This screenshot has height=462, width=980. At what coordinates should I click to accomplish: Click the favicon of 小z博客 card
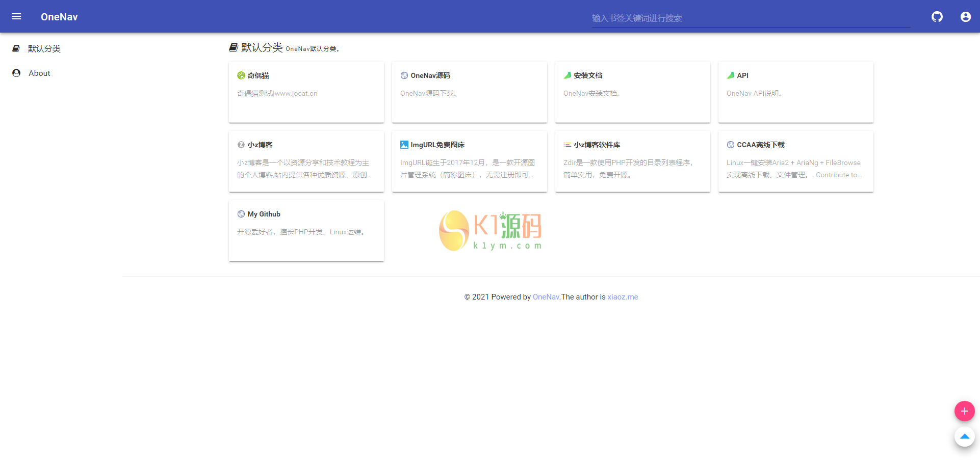(x=241, y=145)
